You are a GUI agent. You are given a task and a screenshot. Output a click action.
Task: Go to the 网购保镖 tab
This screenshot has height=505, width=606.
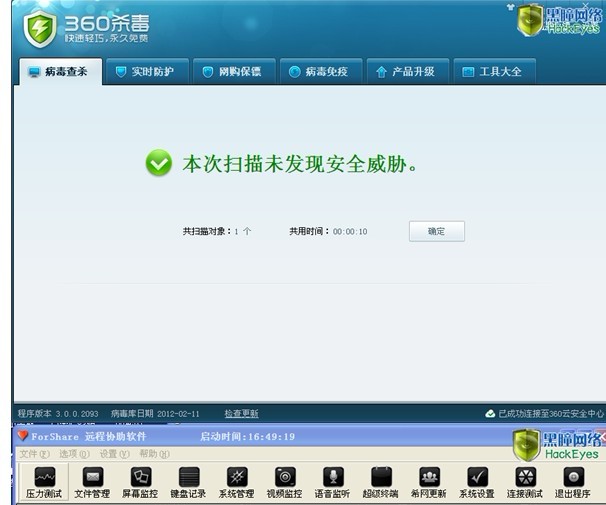(x=234, y=71)
